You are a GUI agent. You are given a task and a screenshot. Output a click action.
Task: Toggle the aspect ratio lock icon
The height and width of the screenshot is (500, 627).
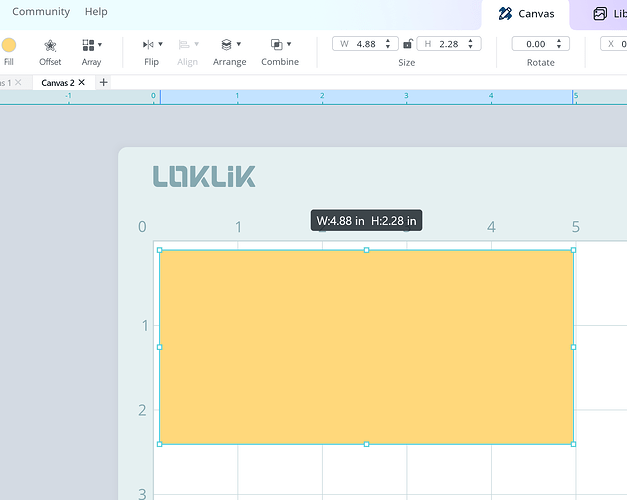[x=407, y=44]
